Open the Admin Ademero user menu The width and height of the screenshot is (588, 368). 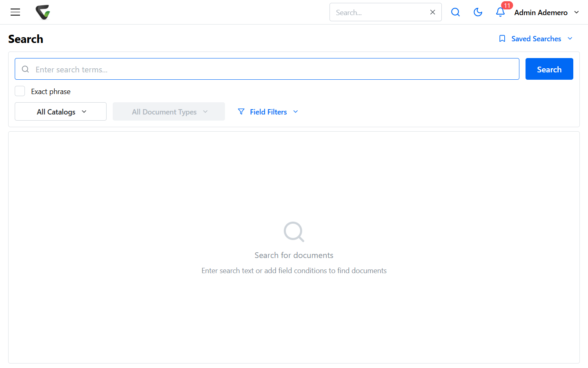[547, 12]
